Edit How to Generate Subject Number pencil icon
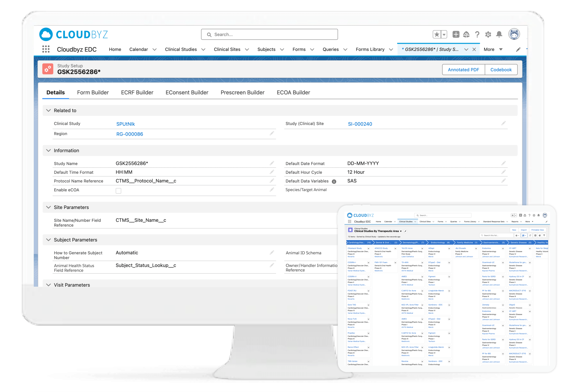Image resolution: width=566 pixels, height=392 pixels. click(272, 252)
